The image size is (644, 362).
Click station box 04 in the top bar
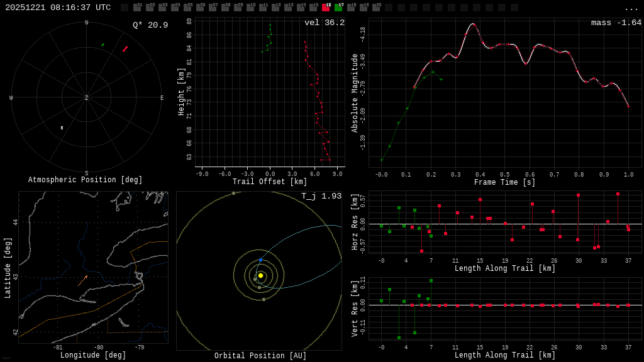coord(175,8)
